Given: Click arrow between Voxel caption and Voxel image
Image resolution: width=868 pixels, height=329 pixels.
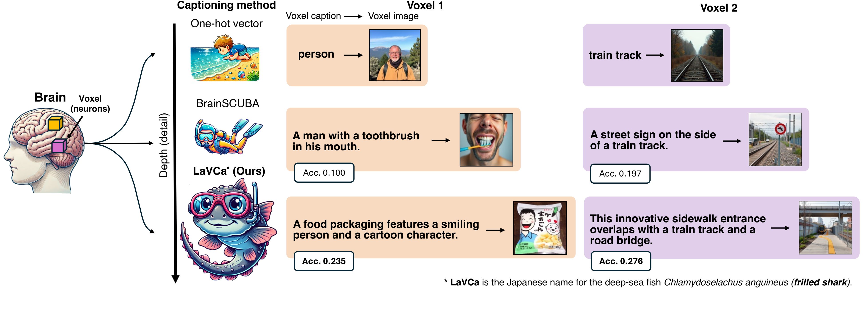Looking at the screenshot, I should coord(353,16).
